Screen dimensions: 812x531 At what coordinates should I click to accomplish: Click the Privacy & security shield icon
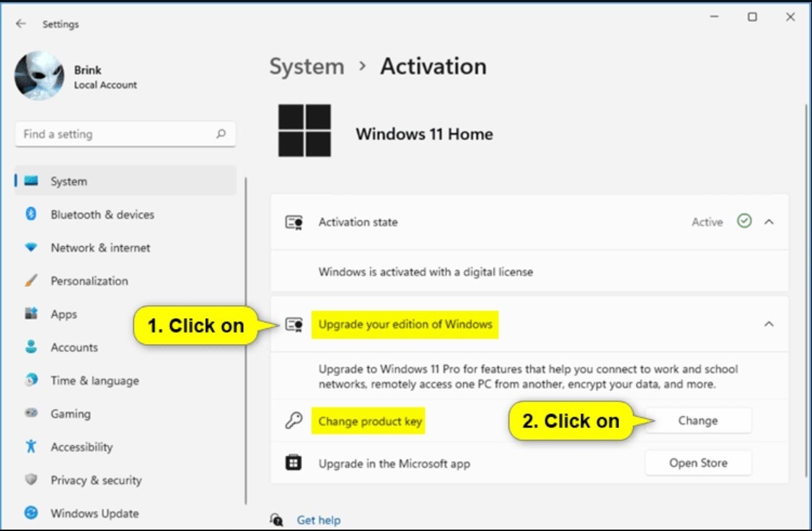pyautogui.click(x=31, y=480)
